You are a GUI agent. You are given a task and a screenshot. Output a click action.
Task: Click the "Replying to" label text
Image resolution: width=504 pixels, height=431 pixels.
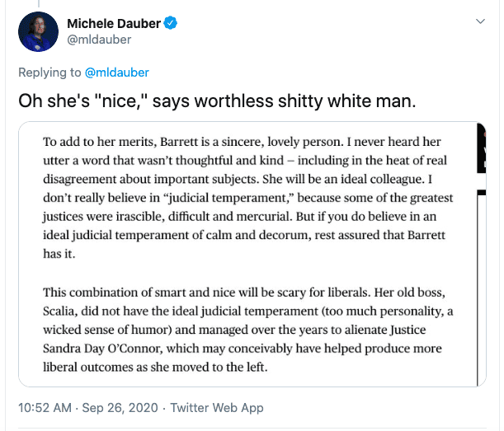pyautogui.click(x=50, y=73)
